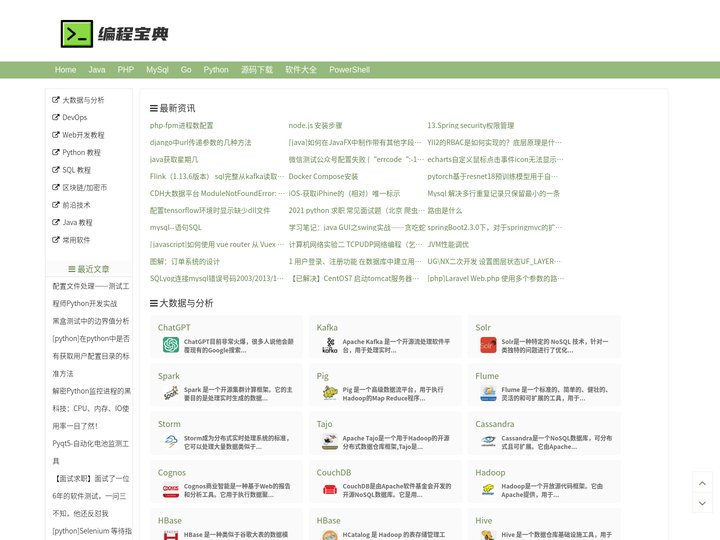Open the Spark logo icon
Screen dimensions: 720x540
171,393
